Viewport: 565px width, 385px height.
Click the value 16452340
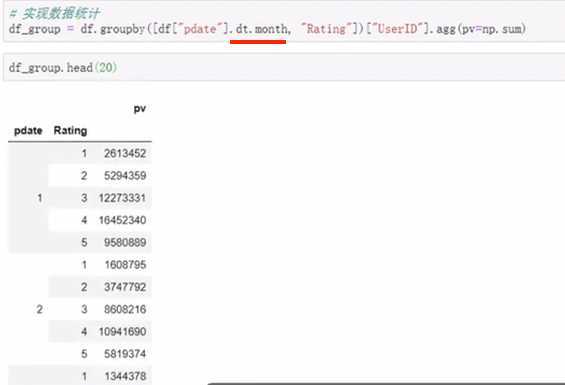pyautogui.click(x=123, y=220)
